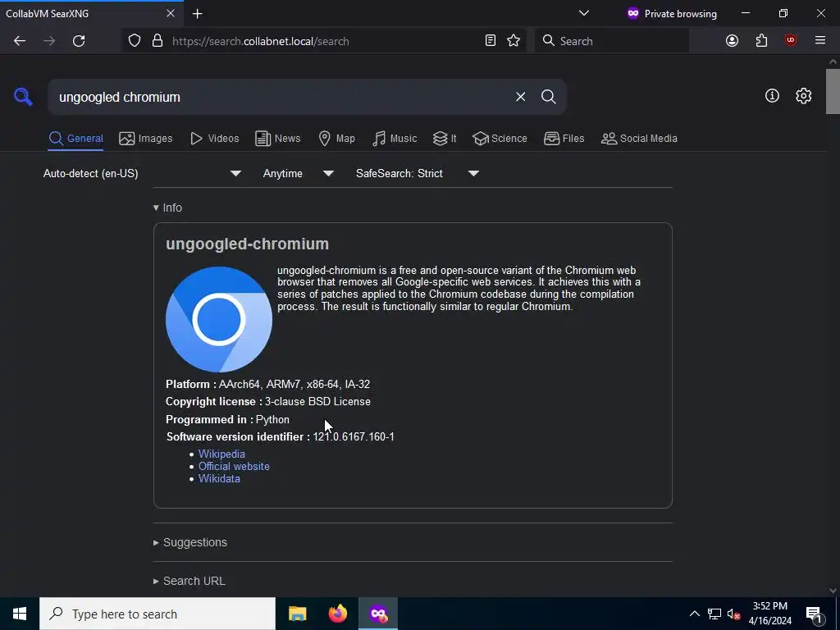Viewport: 840px width, 630px height.
Task: Open the Wikidata link
Action: (219, 478)
